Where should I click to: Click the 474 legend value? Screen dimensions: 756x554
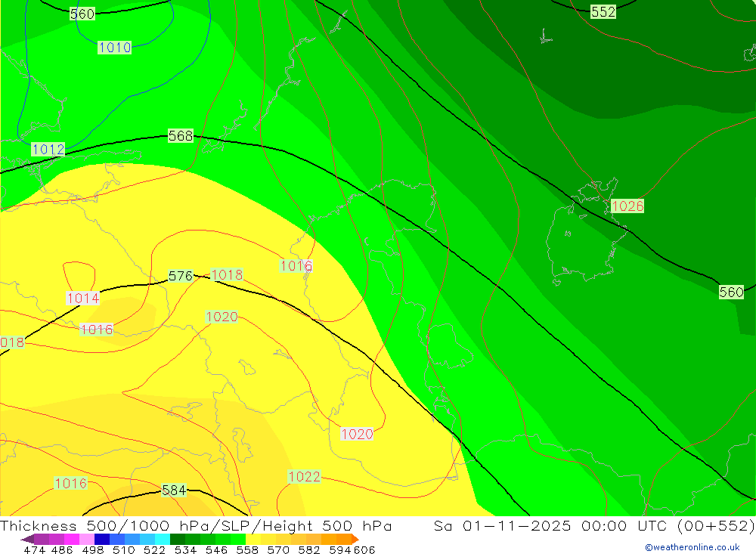tap(35, 549)
